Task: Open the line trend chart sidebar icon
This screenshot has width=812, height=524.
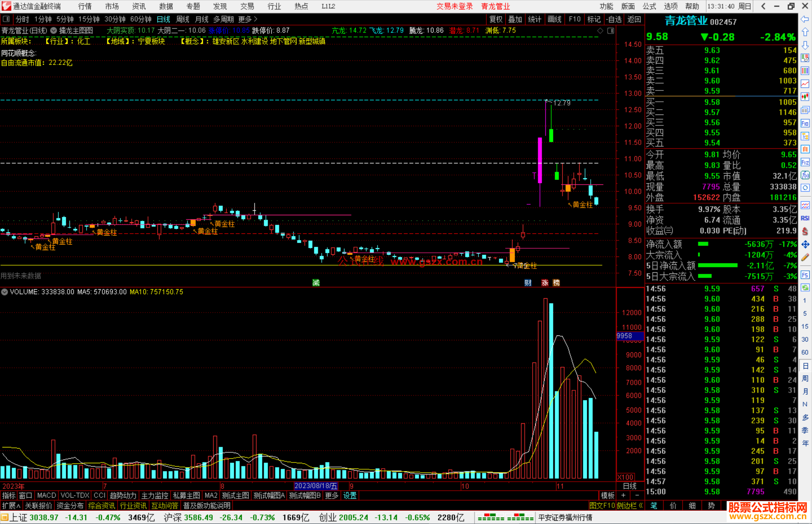Action: (x=805, y=84)
